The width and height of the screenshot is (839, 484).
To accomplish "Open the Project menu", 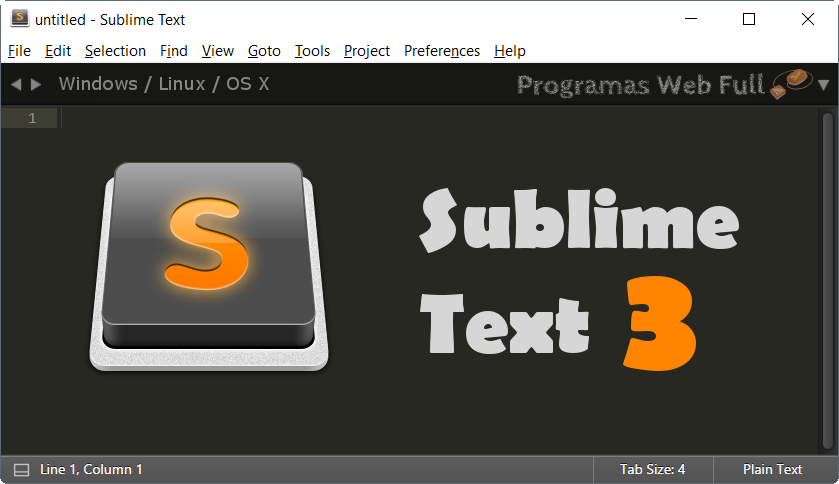I will 367,51.
